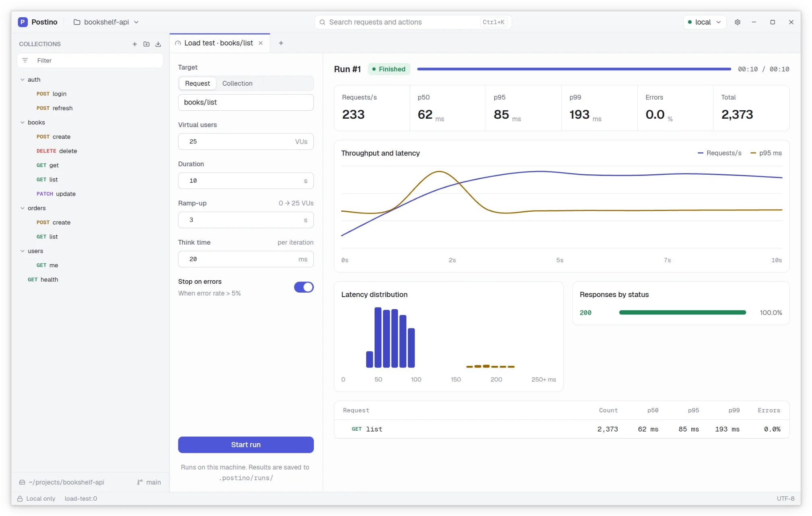
Task: Click the new folder icon in Collections
Action: point(146,44)
